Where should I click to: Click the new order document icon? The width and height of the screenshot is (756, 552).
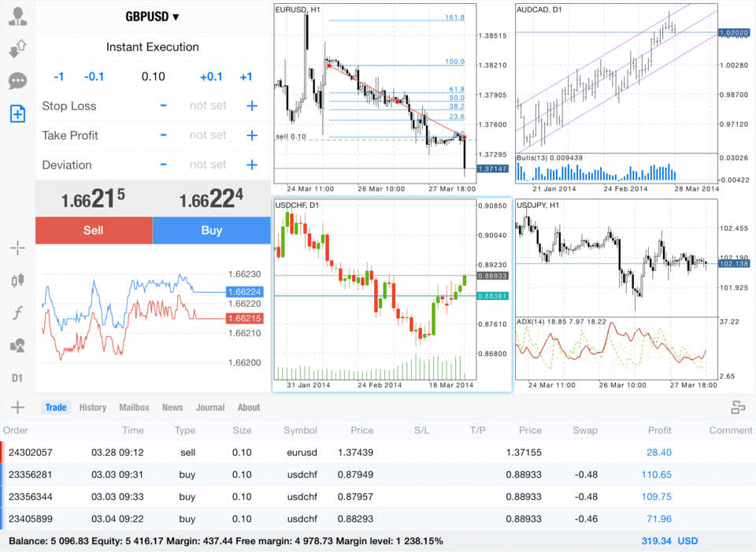[17, 113]
